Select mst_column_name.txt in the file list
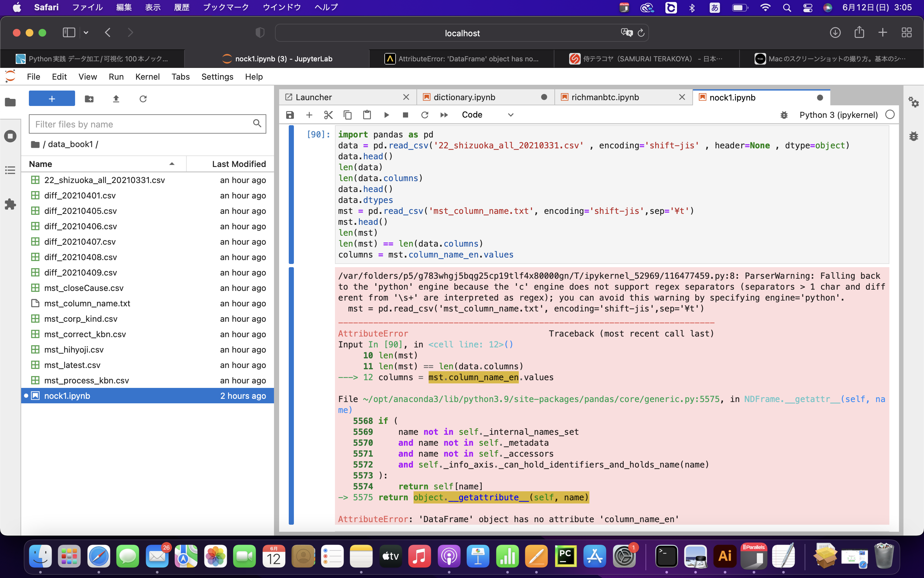The image size is (924, 578). pos(148,303)
